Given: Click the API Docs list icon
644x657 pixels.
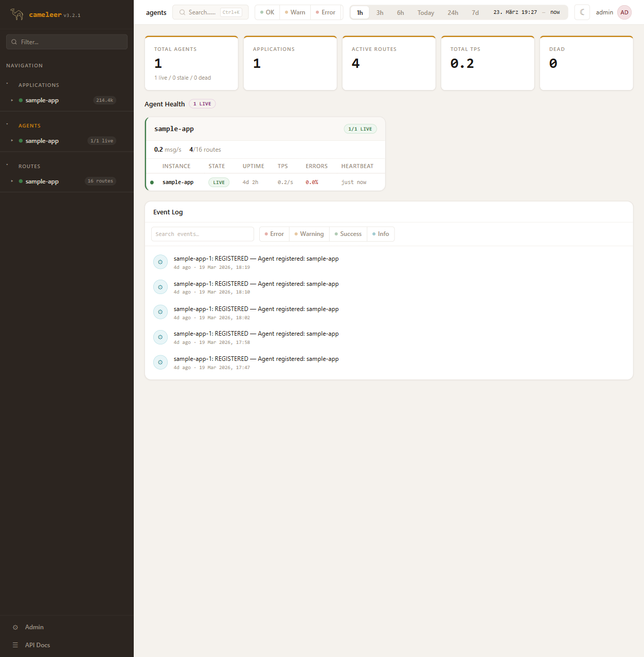Looking at the screenshot, I should 15,645.
